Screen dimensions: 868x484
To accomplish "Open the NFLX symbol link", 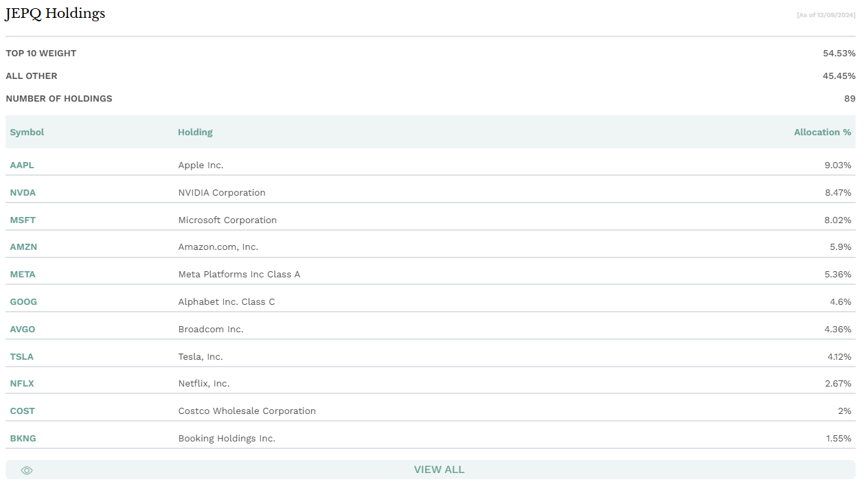I will pos(22,384).
